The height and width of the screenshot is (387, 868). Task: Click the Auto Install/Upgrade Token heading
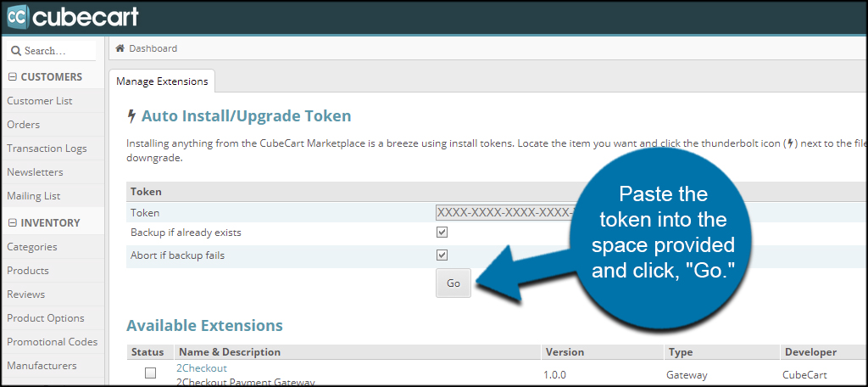click(247, 116)
